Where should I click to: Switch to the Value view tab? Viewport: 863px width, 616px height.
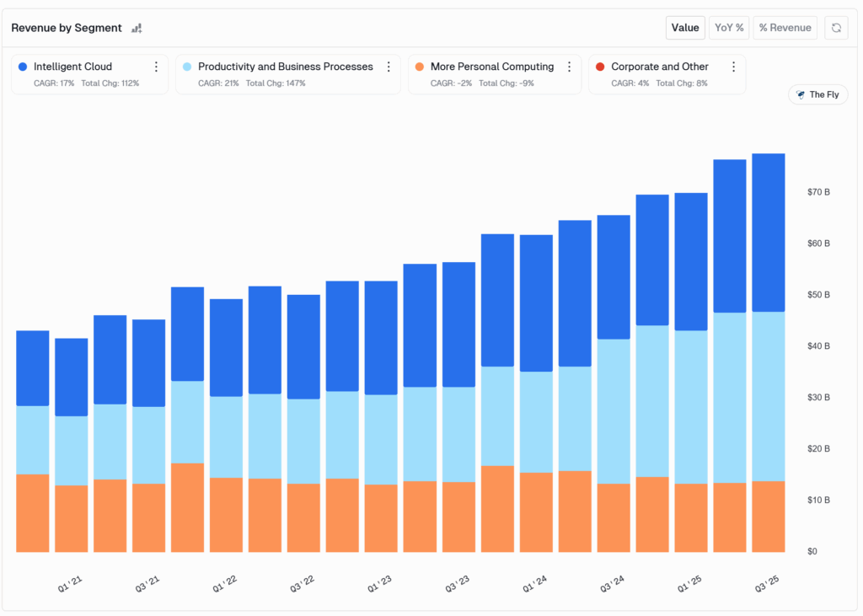coord(685,28)
